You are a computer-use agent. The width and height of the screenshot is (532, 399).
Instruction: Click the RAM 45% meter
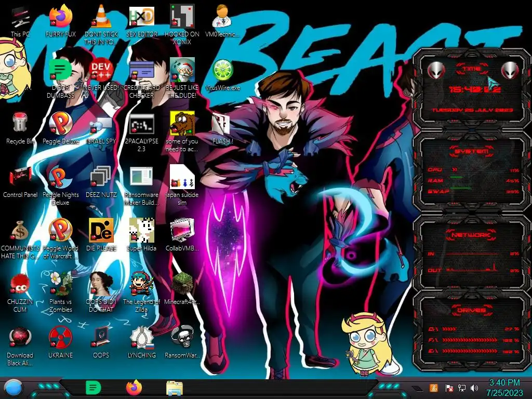click(473, 180)
